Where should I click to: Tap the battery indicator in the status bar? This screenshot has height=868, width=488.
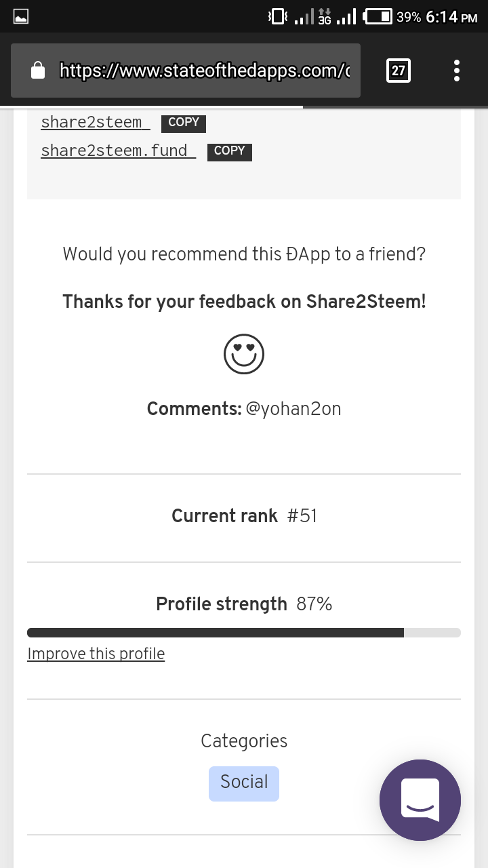(x=378, y=16)
